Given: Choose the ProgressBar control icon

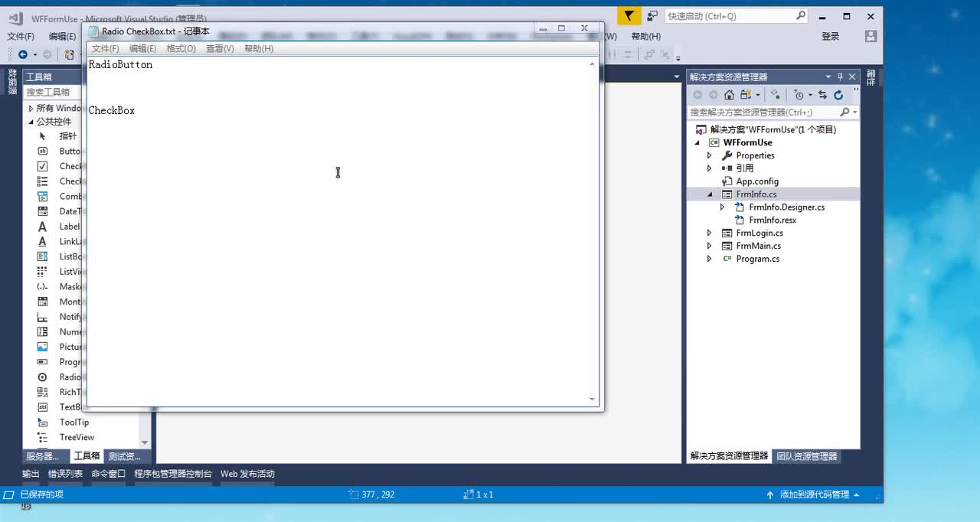Looking at the screenshot, I should click(43, 362).
